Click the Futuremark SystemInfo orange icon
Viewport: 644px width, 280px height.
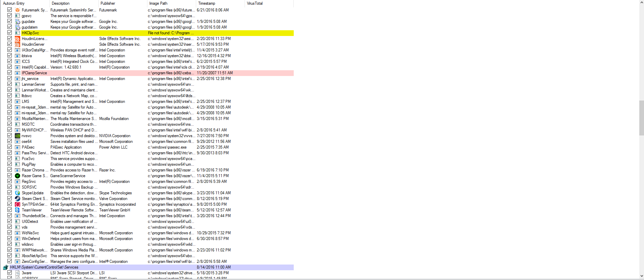(x=17, y=10)
